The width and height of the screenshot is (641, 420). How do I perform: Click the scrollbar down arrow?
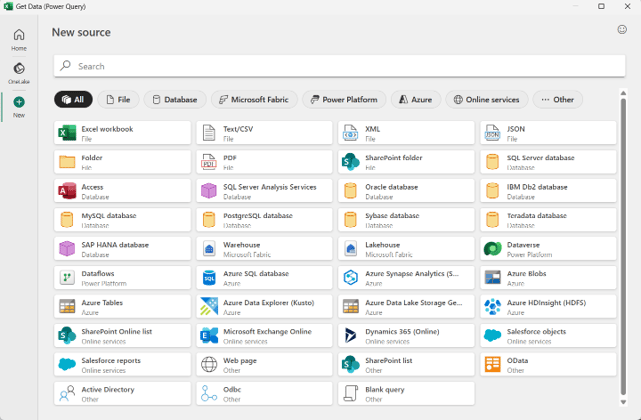[623, 402]
